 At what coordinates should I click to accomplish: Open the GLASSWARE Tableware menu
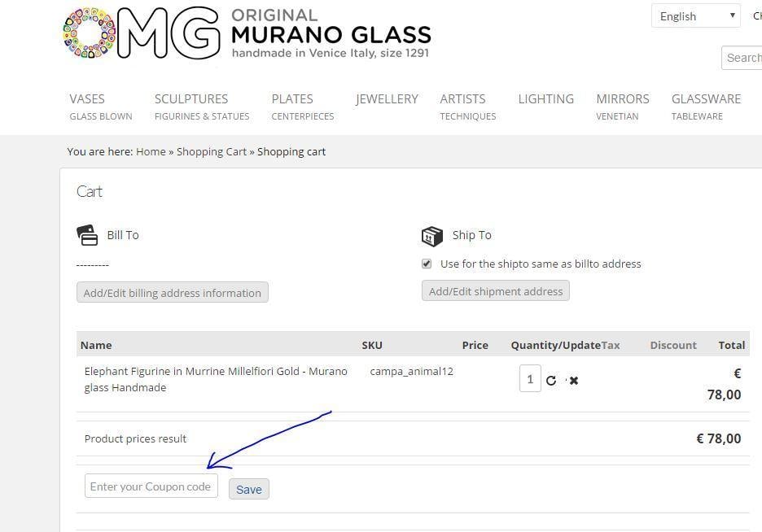pyautogui.click(x=706, y=105)
